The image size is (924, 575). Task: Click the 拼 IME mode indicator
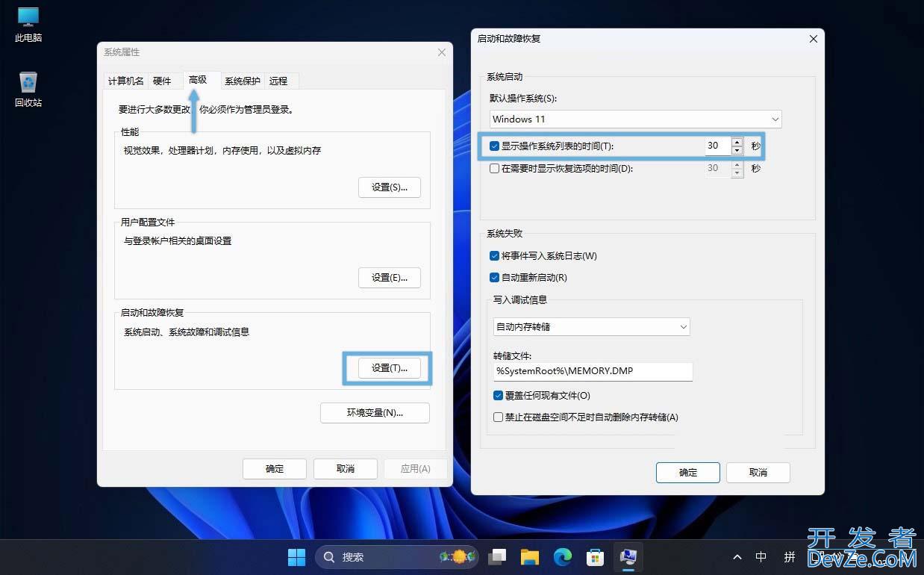(789, 557)
